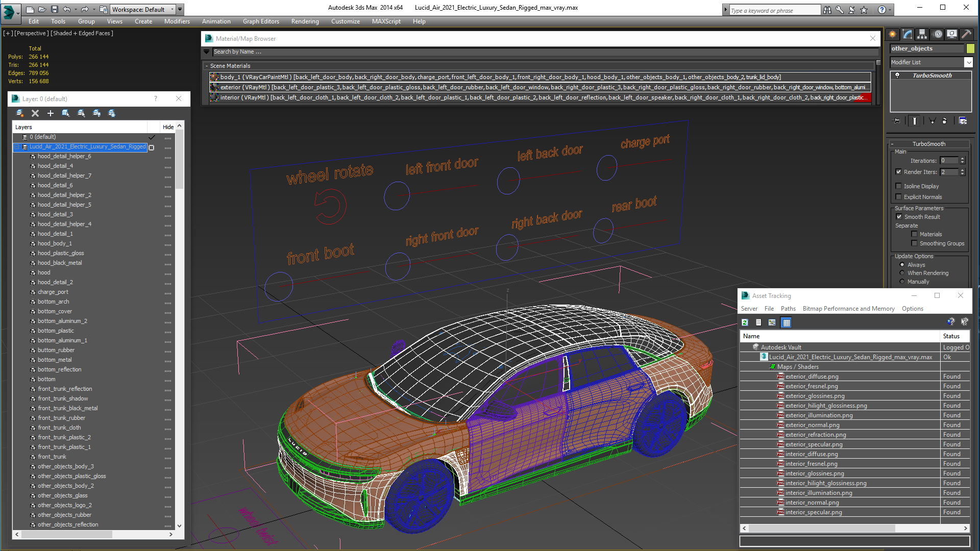
Task: Collapse the Scene Materials group
Action: [x=207, y=66]
